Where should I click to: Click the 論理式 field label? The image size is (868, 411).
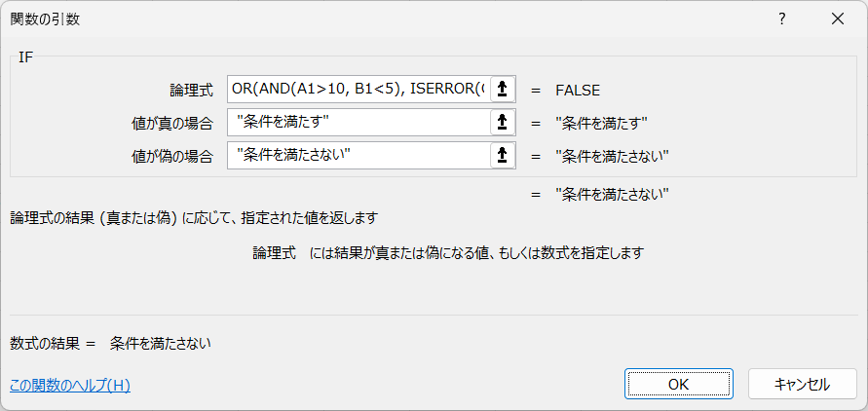pos(191,91)
